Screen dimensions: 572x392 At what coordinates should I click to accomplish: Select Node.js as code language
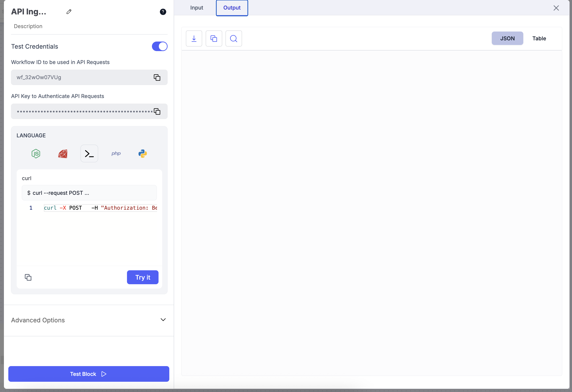point(36,154)
